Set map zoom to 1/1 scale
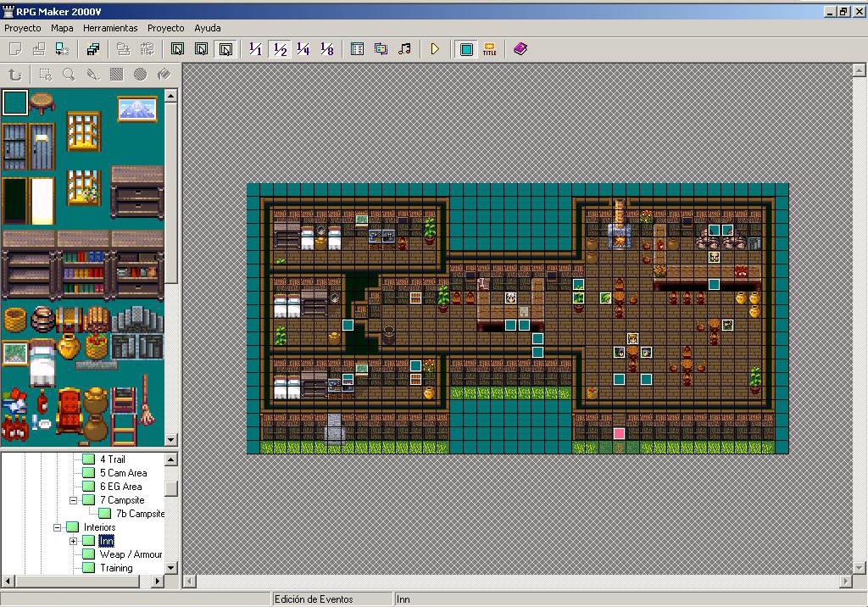 tap(255, 49)
